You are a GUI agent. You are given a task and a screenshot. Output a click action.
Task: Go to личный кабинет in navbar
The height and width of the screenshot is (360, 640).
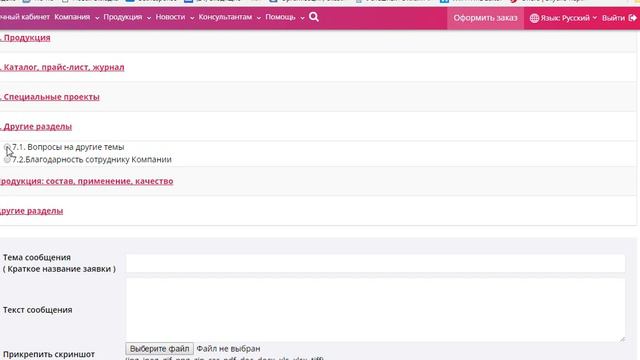(24, 17)
